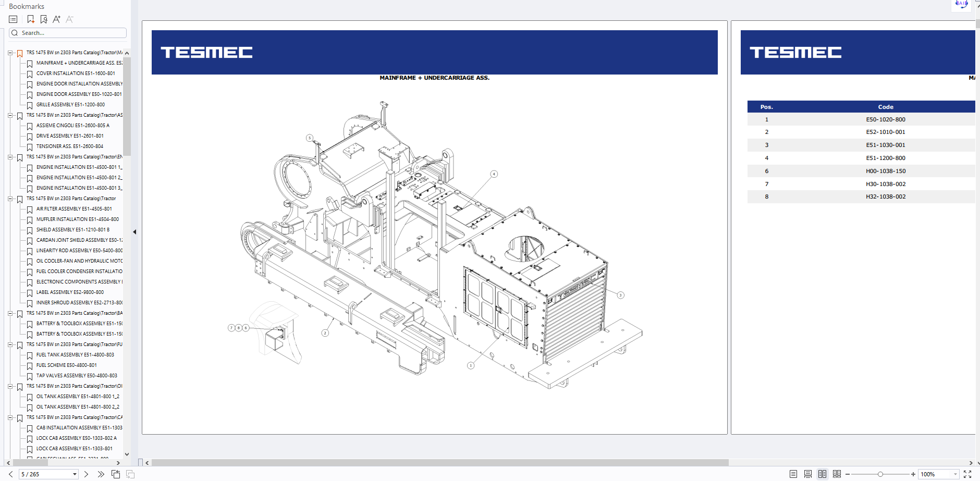
Task: Open DRIVE ASSEMBLY E51-2601-801 bookmark
Action: coord(70,136)
